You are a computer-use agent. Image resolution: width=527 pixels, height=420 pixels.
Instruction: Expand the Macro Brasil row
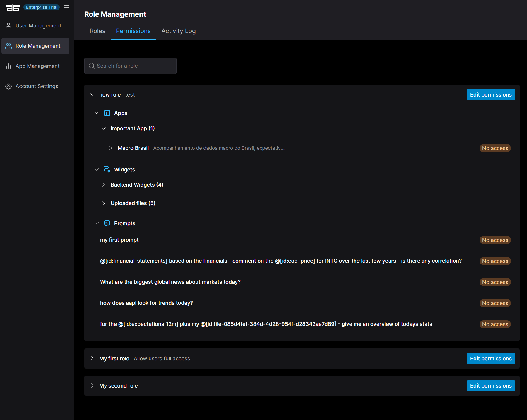[110, 148]
